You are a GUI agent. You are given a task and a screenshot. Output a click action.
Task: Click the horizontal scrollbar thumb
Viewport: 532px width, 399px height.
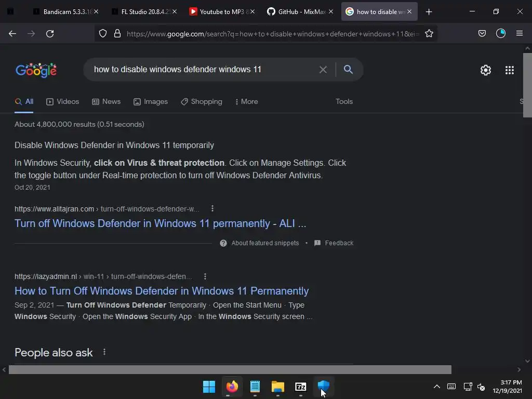click(230, 369)
